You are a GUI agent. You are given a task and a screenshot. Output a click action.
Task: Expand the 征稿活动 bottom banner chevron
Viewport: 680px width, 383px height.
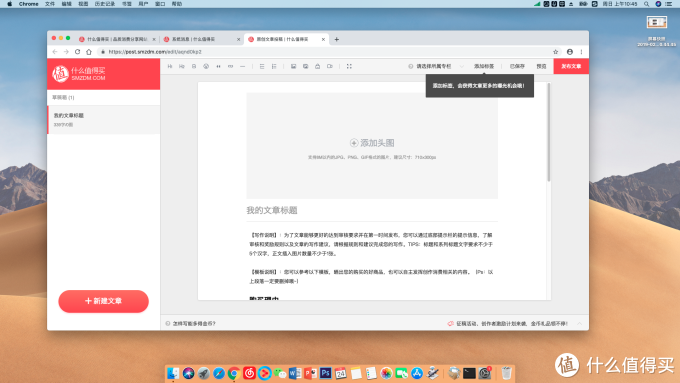[x=579, y=323]
